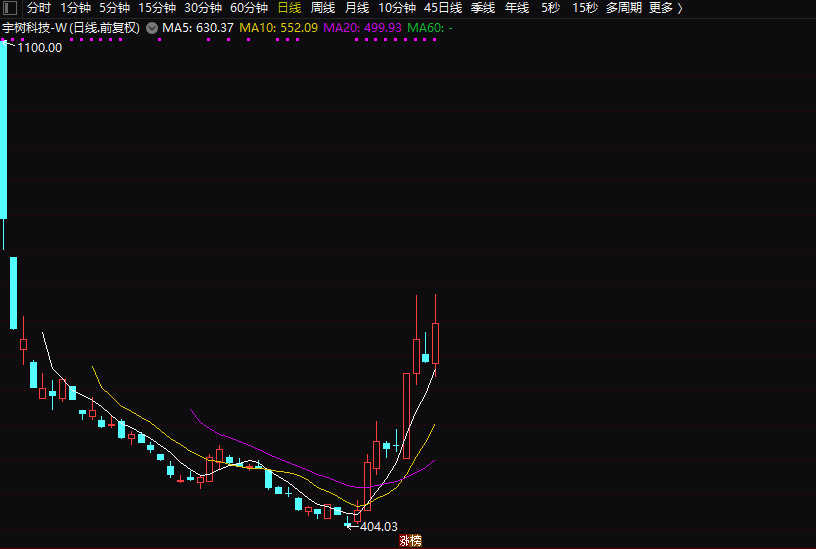Click the 404.03 low price marker
The width and height of the screenshot is (816, 549).
378,527
